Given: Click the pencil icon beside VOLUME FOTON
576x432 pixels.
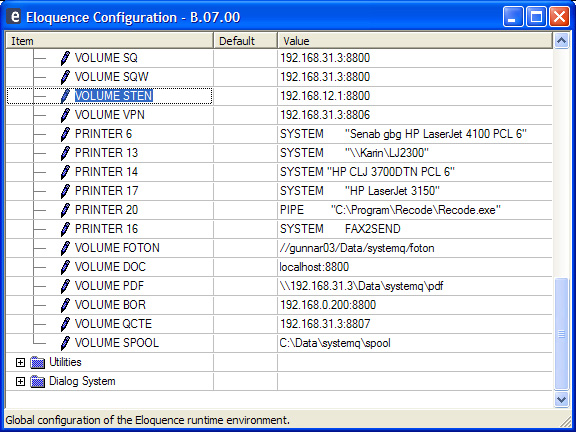Looking at the screenshot, I should (x=65, y=248).
